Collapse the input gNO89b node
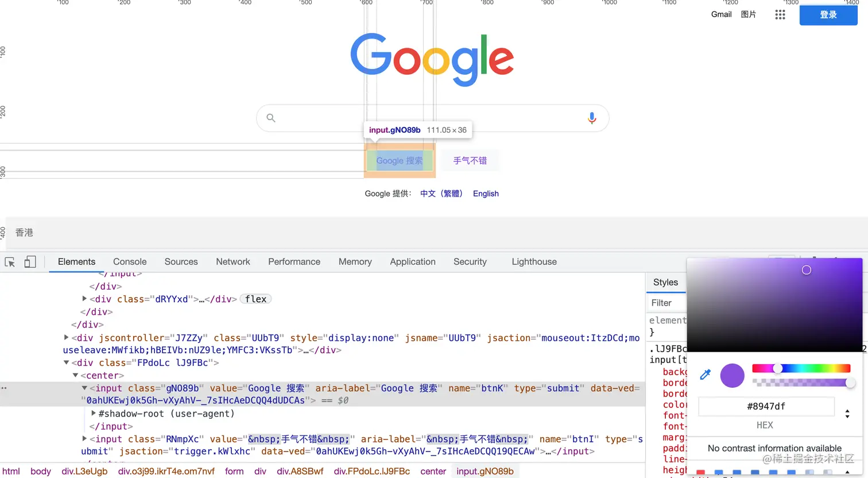This screenshot has width=868, height=478. (84, 388)
